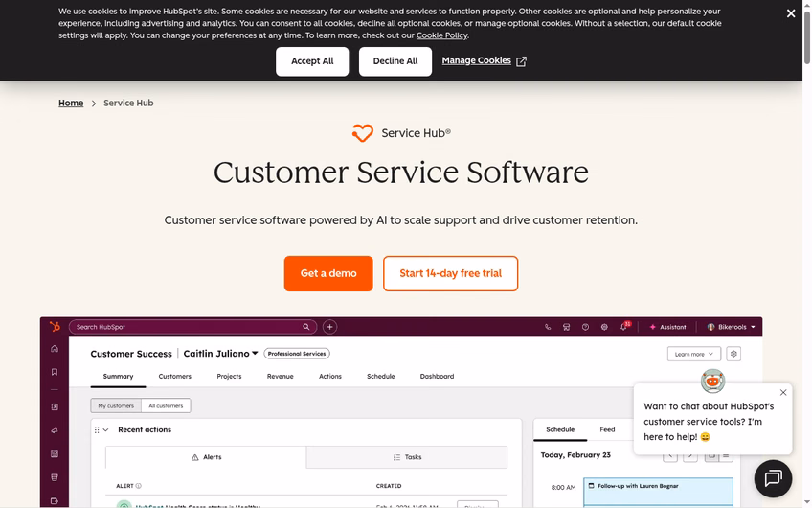The image size is (812, 508).
Task: Click the ALERT column info icon
Action: (138, 486)
